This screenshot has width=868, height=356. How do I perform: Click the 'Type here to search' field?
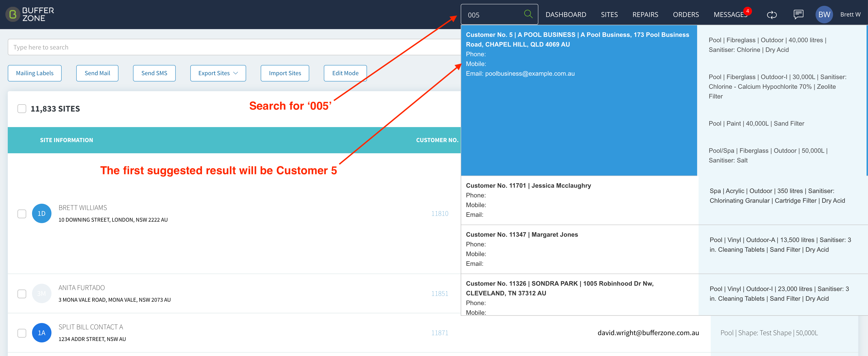pos(234,47)
